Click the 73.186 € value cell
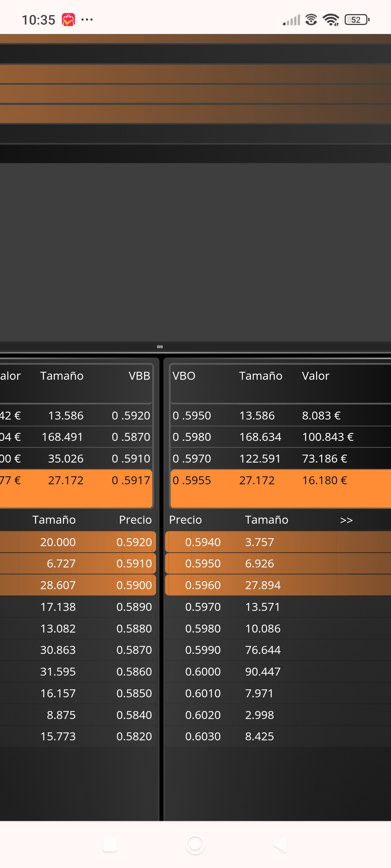The image size is (391, 868). coord(325,459)
